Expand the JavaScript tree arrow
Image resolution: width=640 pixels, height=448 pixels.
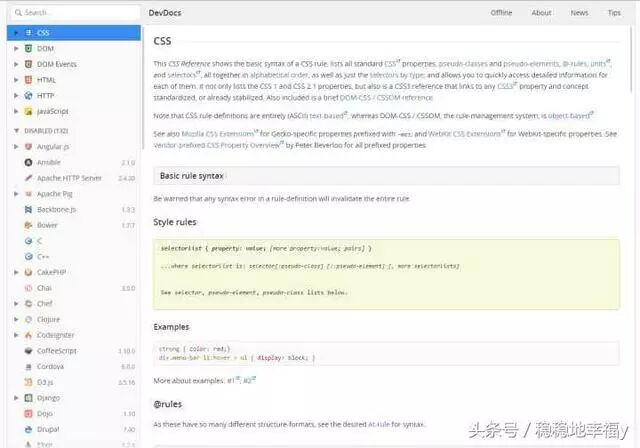[x=16, y=111]
